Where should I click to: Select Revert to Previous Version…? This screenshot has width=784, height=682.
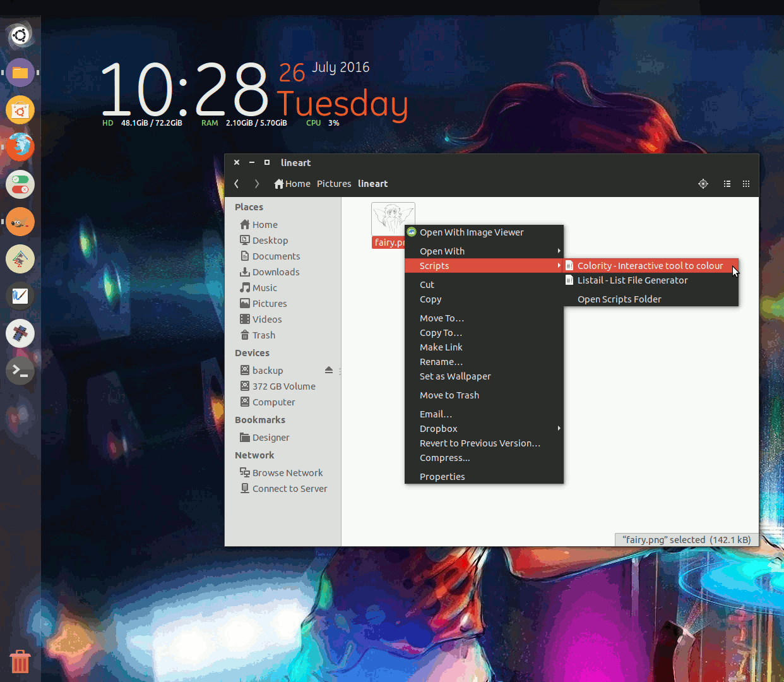[484, 443]
